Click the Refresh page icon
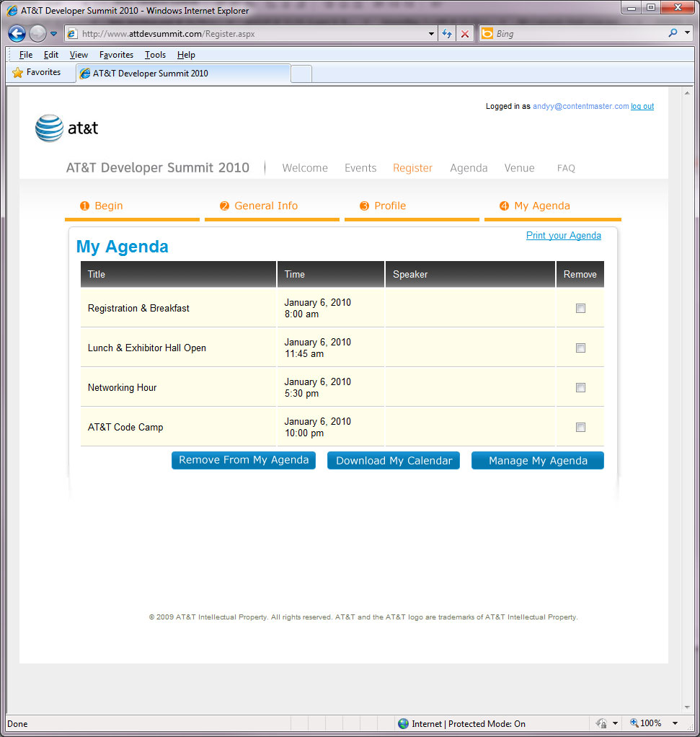The width and height of the screenshot is (700, 737). click(447, 34)
